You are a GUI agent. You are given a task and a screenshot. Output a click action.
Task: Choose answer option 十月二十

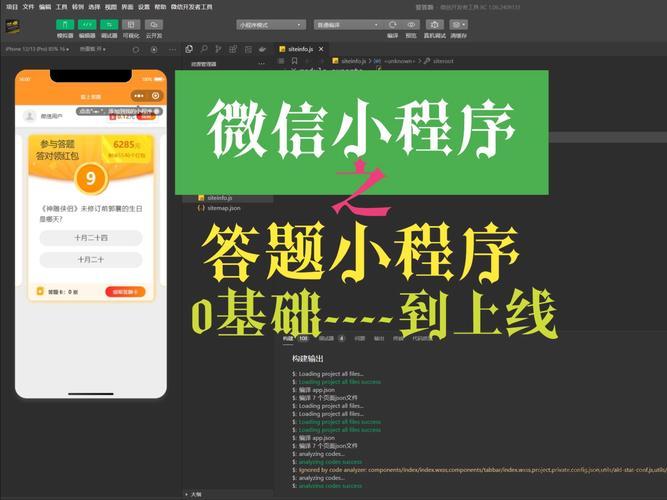(x=91, y=259)
